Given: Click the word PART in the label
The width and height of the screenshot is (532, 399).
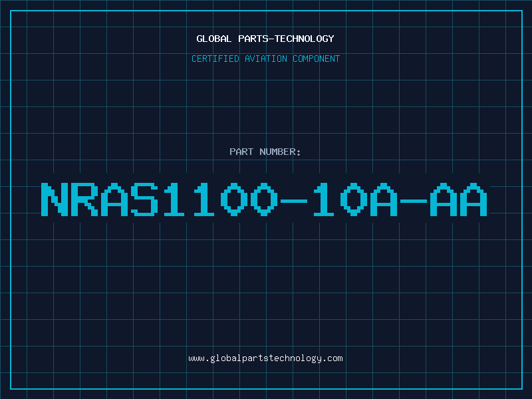Looking at the screenshot, I should [x=241, y=152].
